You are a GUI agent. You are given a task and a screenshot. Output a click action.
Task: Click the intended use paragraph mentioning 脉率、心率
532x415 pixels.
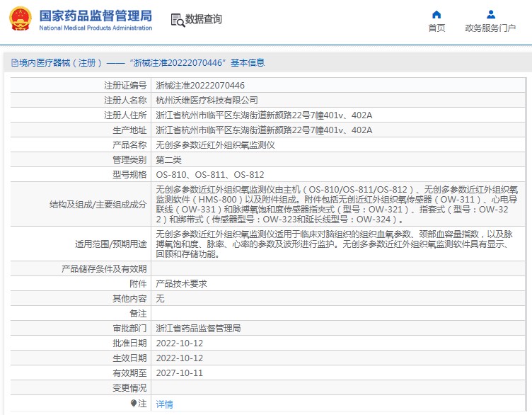(x=335, y=244)
